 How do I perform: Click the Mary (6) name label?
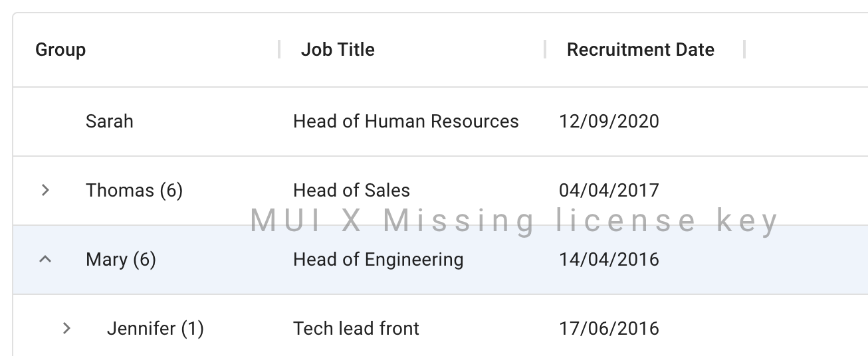pos(121,260)
